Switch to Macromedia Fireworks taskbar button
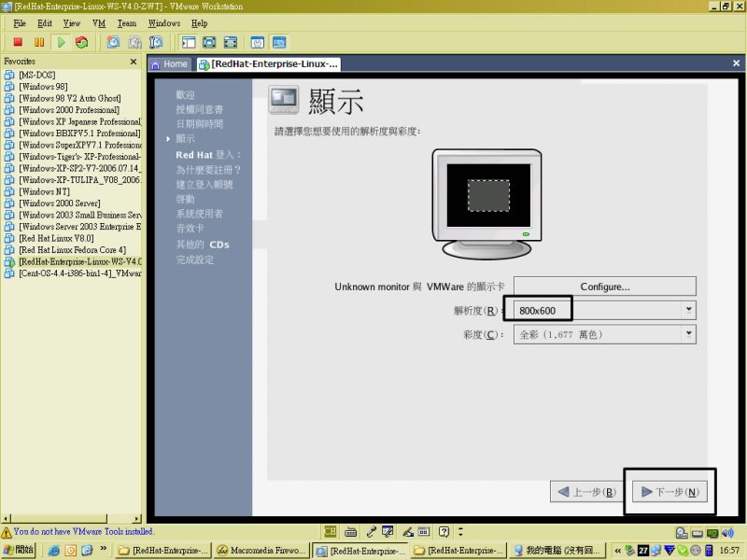Viewport: 747px width, 560px height. tap(261, 551)
